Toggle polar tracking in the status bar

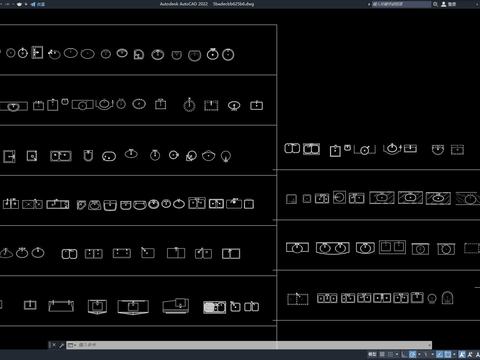pos(412,354)
